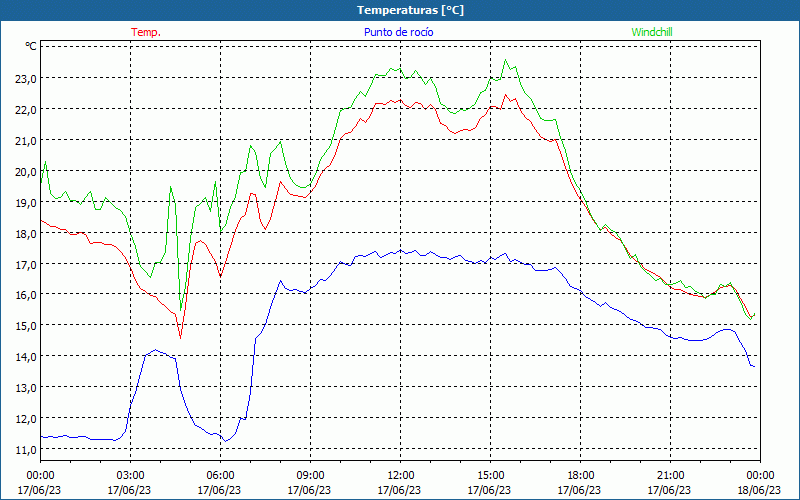Click the "18,0" y-axis value
This screenshot has height=500, width=800.
(27, 233)
